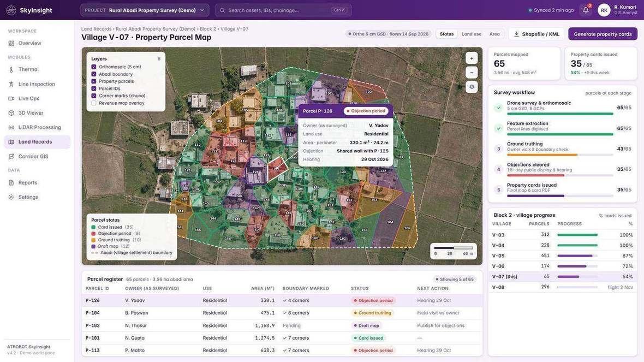Open Corridor GIS in the sidebar
The height and width of the screenshot is (362, 644).
coord(37,157)
